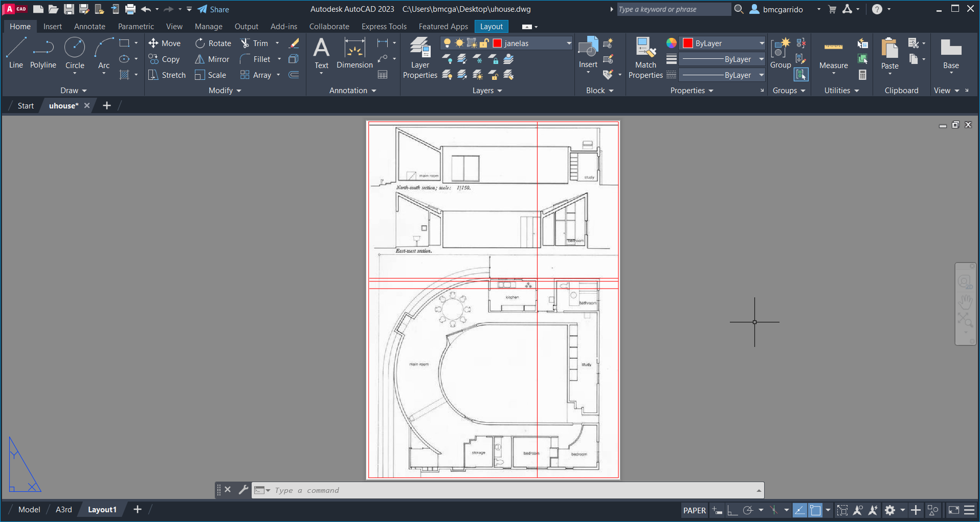Click the red ByLayer color swatch
This screenshot has height=522, width=980.
pyautogui.click(x=688, y=43)
